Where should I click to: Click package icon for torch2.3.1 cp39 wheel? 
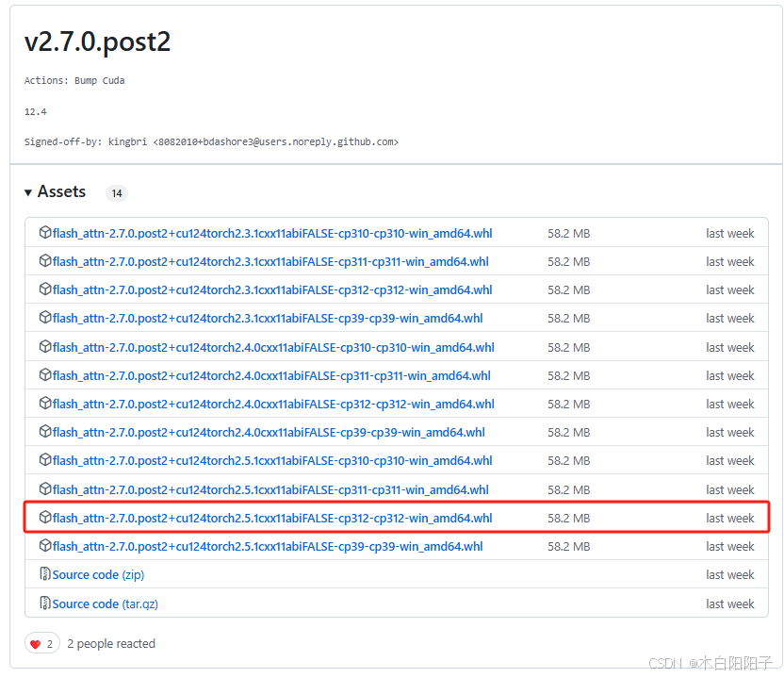point(45,317)
